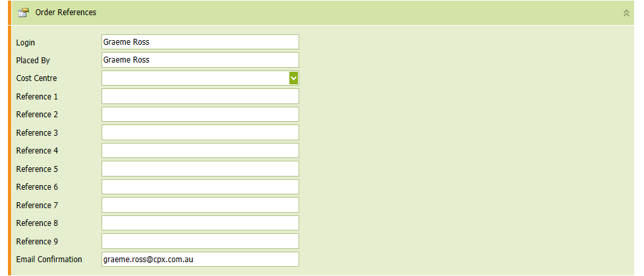Click the Reference 7 text box
The image size is (644, 276).
point(200,205)
